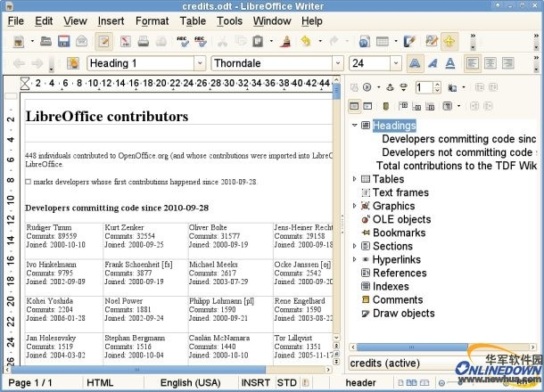Select Draw objects in Navigator
Viewport: 544px width, 392px height.
tap(403, 314)
